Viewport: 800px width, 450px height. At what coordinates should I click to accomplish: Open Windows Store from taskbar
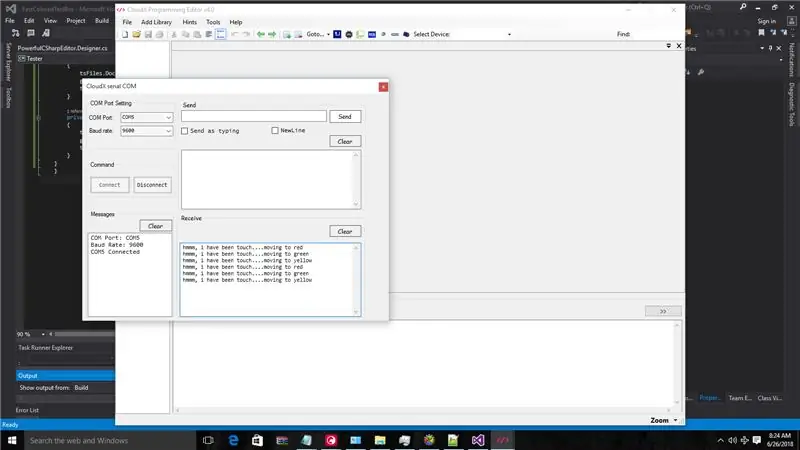258,440
